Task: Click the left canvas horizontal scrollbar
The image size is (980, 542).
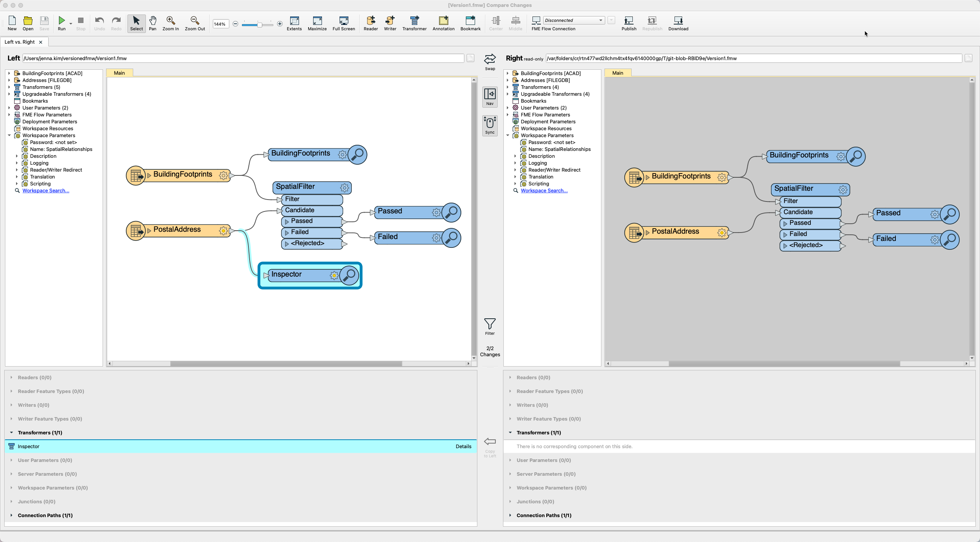Action: (286, 364)
